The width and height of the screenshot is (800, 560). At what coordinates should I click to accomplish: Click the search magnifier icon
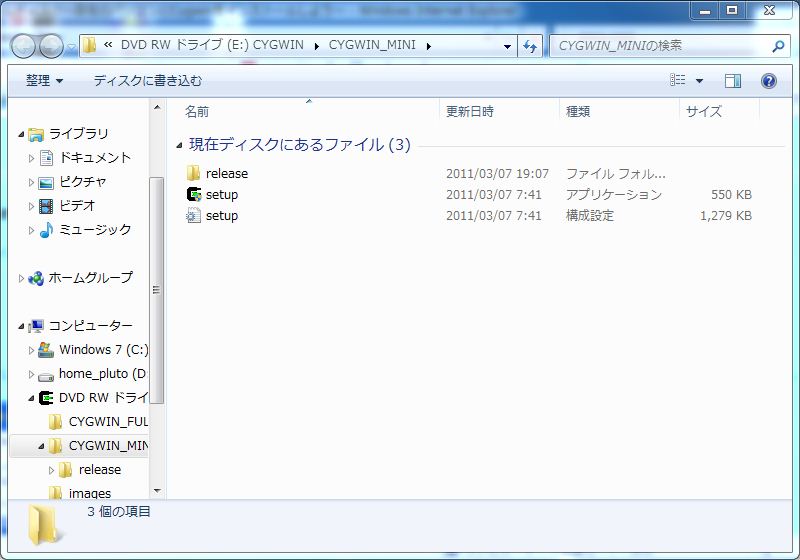coord(778,46)
